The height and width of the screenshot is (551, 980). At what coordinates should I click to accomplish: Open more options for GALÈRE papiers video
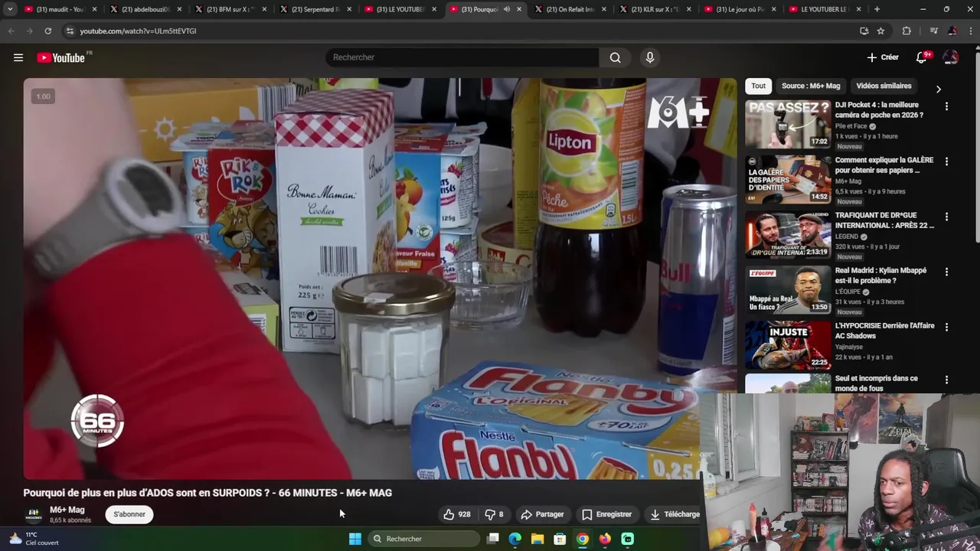click(946, 161)
